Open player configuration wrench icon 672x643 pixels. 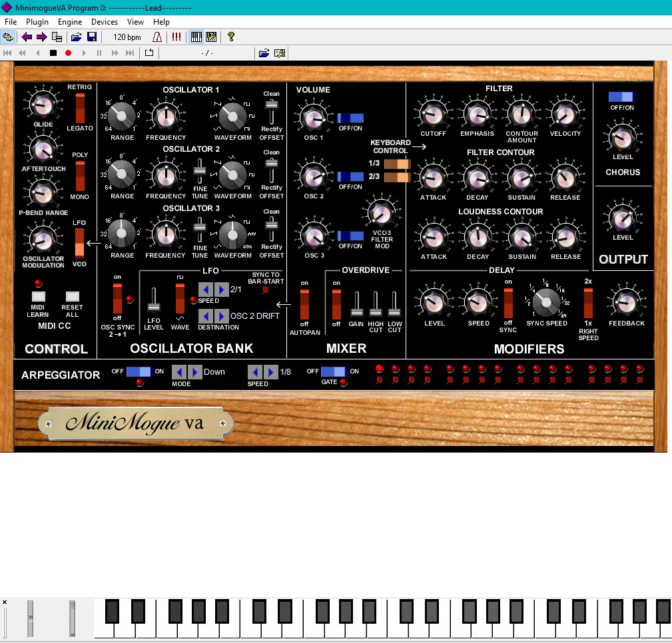pos(280,53)
